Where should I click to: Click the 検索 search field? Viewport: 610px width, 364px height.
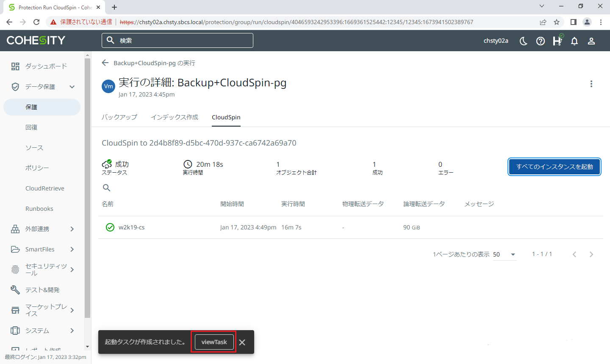(182, 41)
